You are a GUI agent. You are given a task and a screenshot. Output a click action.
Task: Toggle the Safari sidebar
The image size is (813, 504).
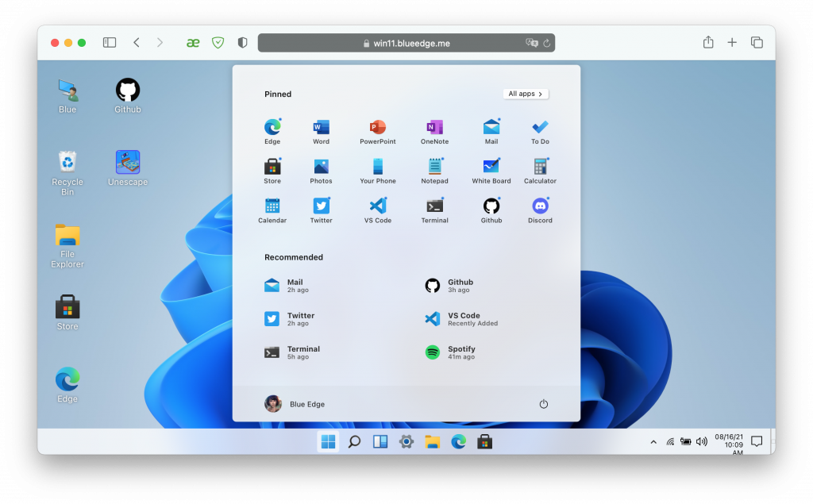[x=110, y=43]
